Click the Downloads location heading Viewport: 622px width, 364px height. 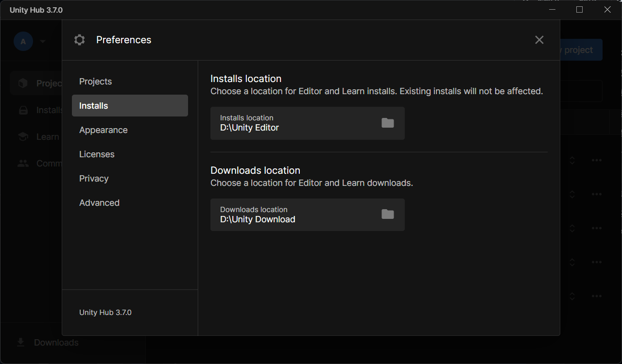[255, 170]
